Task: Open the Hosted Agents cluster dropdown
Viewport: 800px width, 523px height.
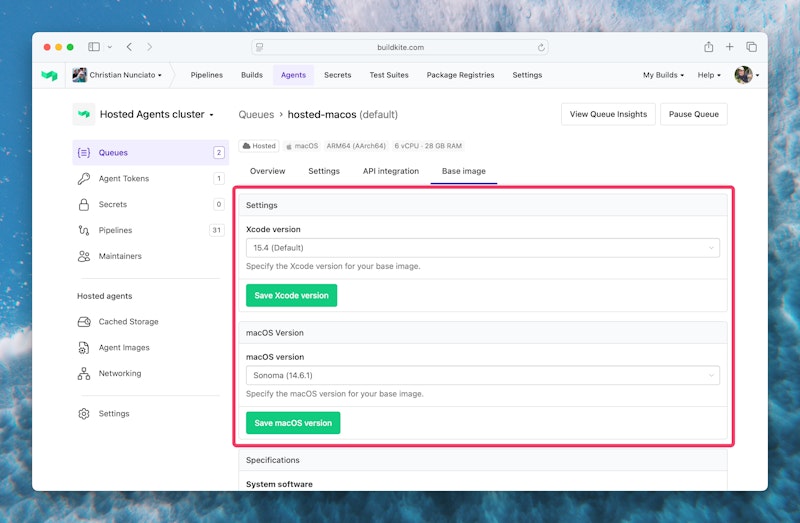Action: [156, 115]
